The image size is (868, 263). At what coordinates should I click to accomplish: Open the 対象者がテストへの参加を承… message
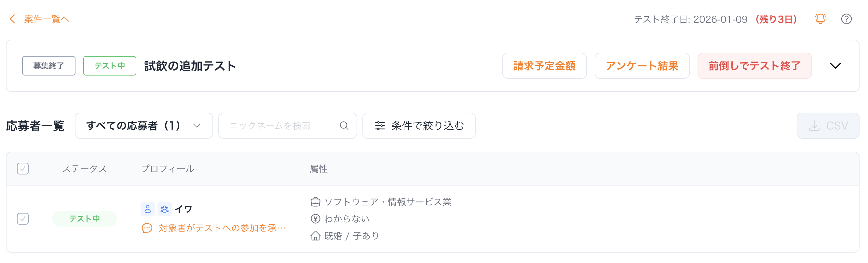point(222,228)
